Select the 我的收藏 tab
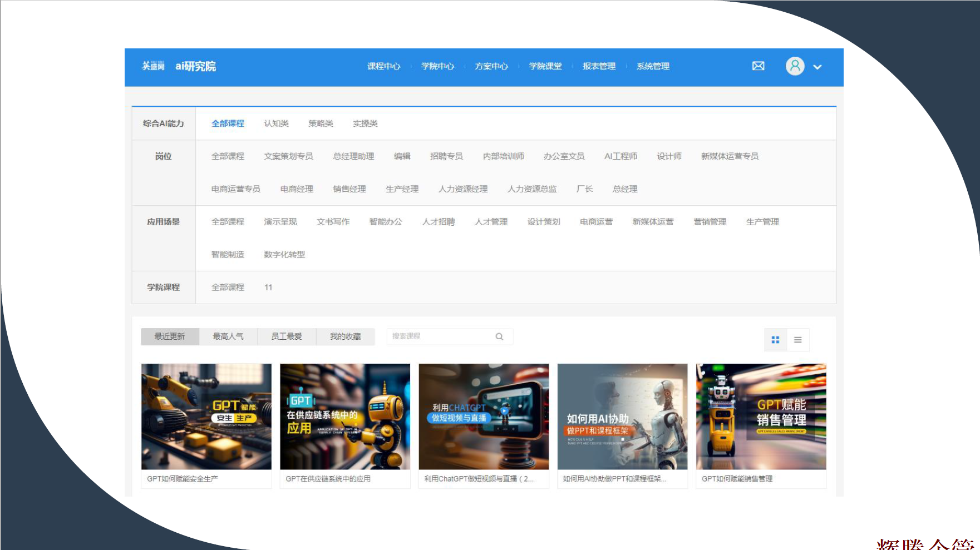Viewport: 980px width, 550px height. pos(345,336)
